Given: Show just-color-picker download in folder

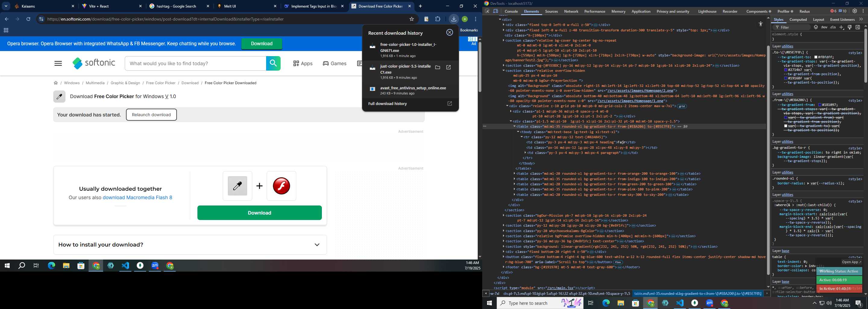Looking at the screenshot, I should 437,68.
